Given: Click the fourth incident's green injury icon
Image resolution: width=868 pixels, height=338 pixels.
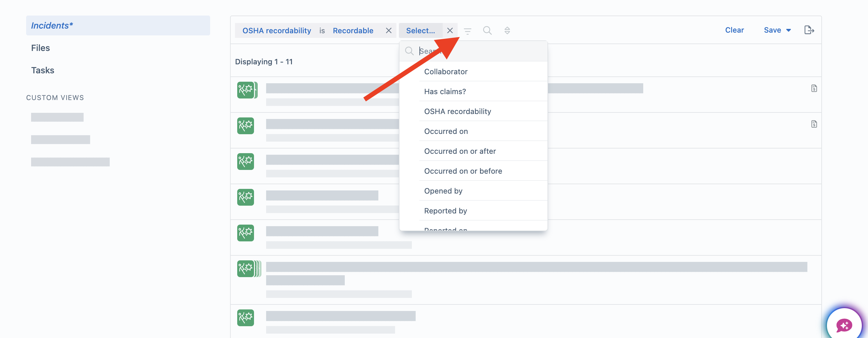Looking at the screenshot, I should [x=246, y=197].
